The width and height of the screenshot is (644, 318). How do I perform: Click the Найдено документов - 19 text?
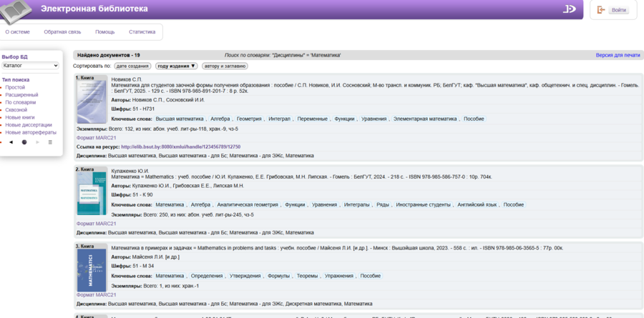pyautogui.click(x=109, y=55)
